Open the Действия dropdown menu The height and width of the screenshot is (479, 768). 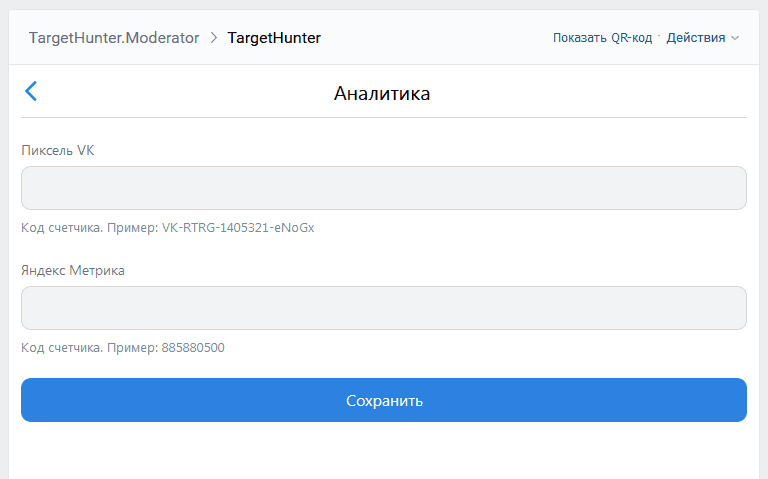click(696, 38)
